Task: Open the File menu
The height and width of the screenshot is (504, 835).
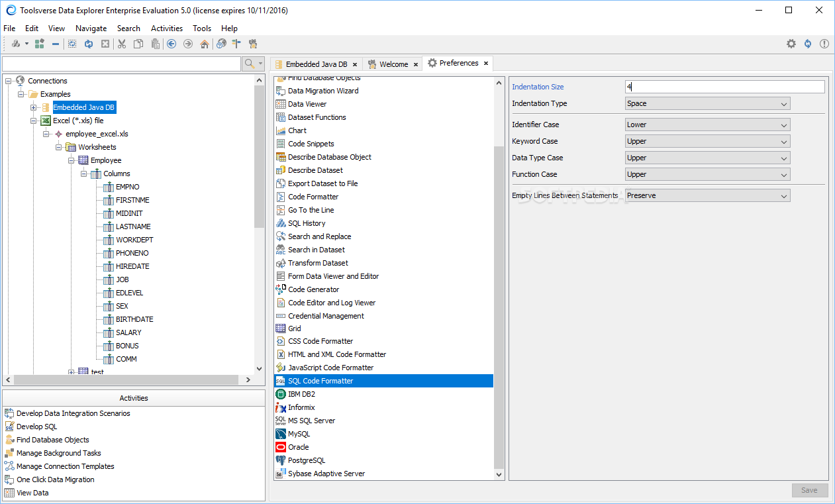Action: (9, 28)
